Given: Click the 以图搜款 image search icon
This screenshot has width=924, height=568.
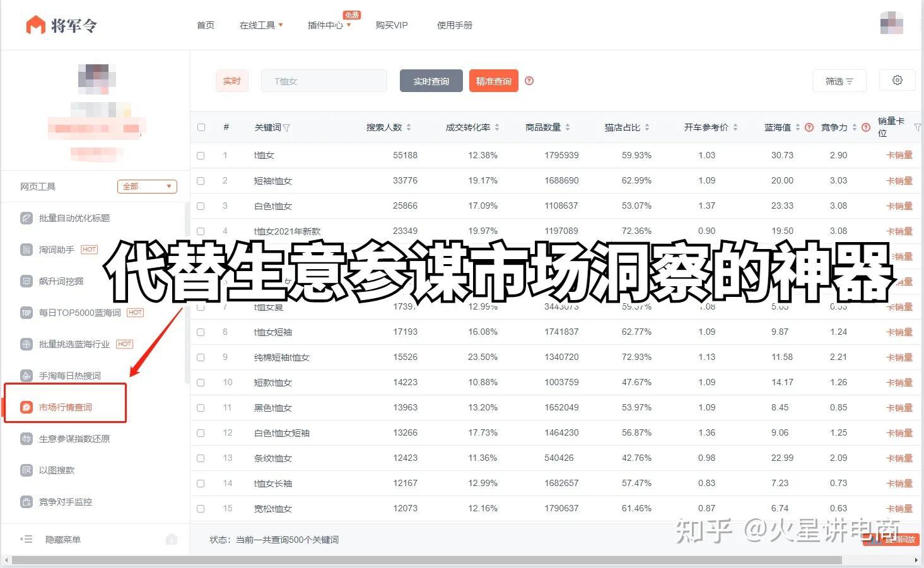Looking at the screenshot, I should [x=26, y=470].
